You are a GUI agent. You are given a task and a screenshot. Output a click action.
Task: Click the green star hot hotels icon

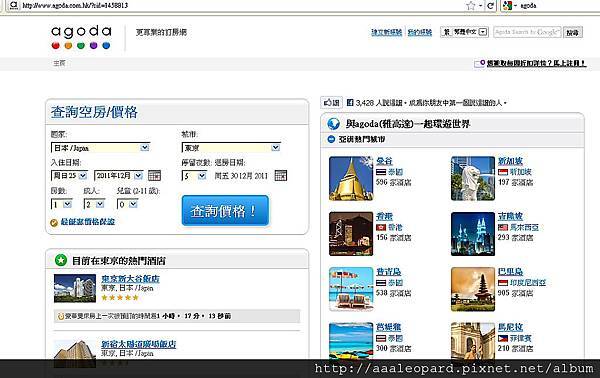pyautogui.click(x=60, y=260)
